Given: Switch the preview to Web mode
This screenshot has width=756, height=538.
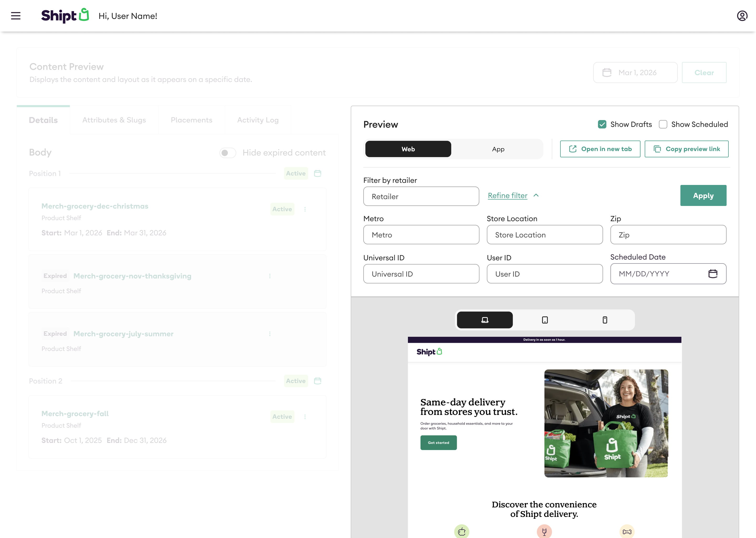Looking at the screenshot, I should [408, 149].
